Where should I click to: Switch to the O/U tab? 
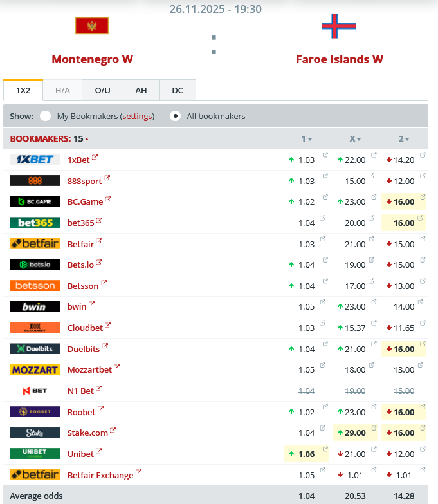[102, 91]
